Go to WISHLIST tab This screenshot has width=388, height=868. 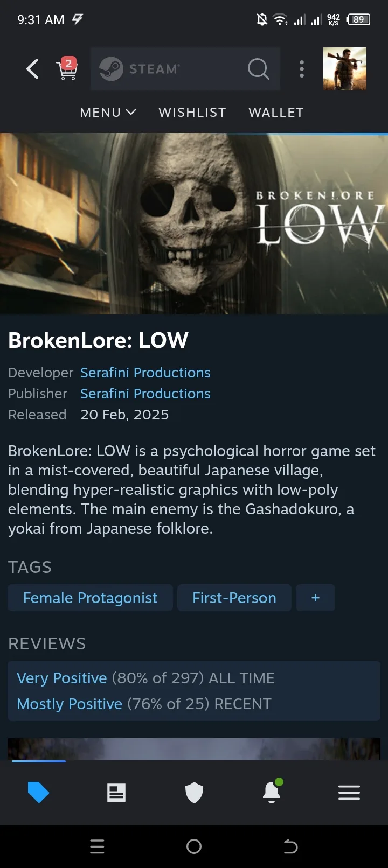click(192, 113)
